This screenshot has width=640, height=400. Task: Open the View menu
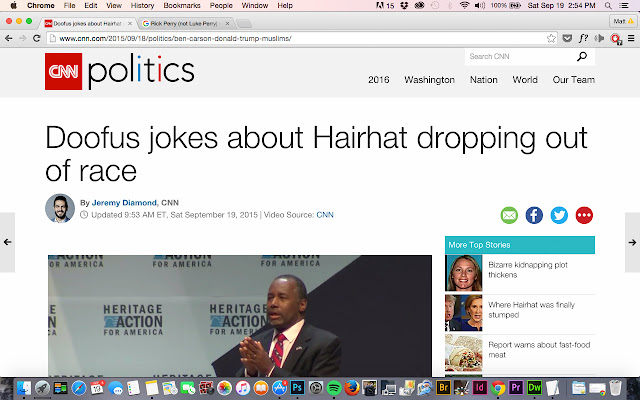pos(113,5)
